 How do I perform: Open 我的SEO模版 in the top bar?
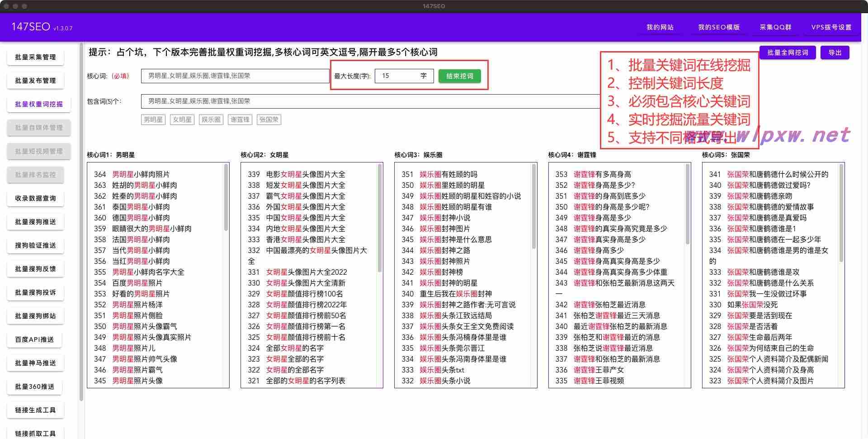coord(718,28)
